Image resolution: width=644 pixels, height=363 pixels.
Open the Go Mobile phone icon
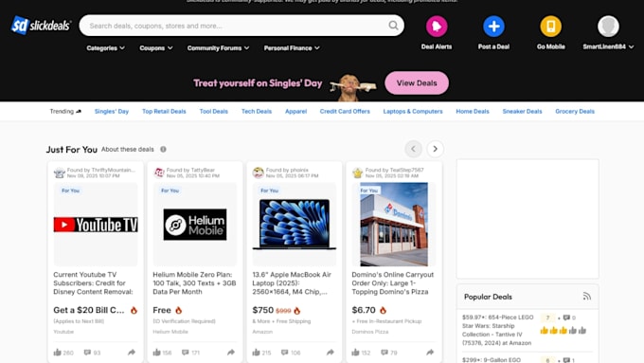pos(551,27)
